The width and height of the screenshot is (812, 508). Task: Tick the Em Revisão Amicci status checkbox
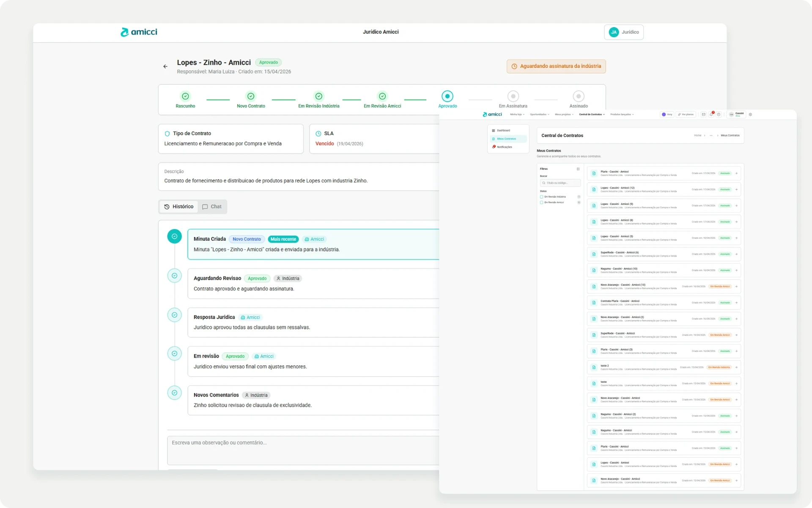tap(541, 202)
